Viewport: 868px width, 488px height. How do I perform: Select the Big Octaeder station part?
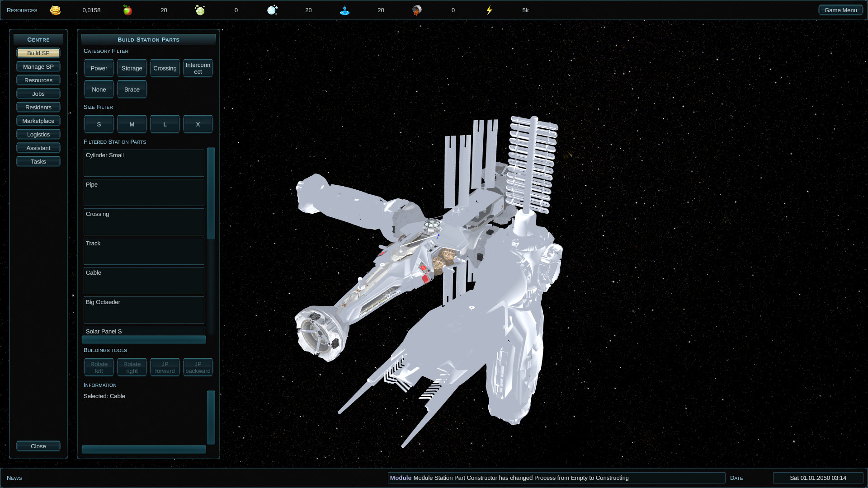pos(144,310)
